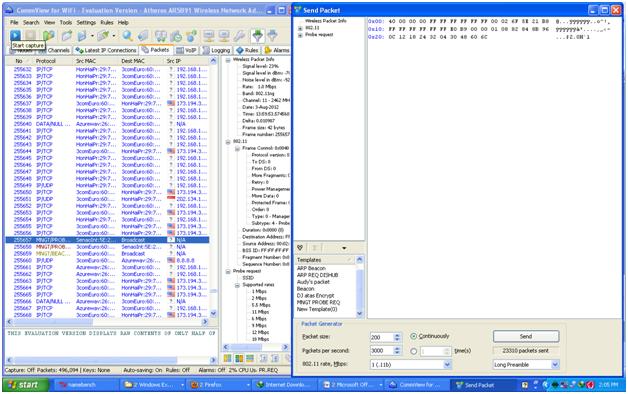The height and width of the screenshot is (394, 628).
Task: Select packet row 255660 with Src IP 8.8.8.8
Action: click(107, 260)
